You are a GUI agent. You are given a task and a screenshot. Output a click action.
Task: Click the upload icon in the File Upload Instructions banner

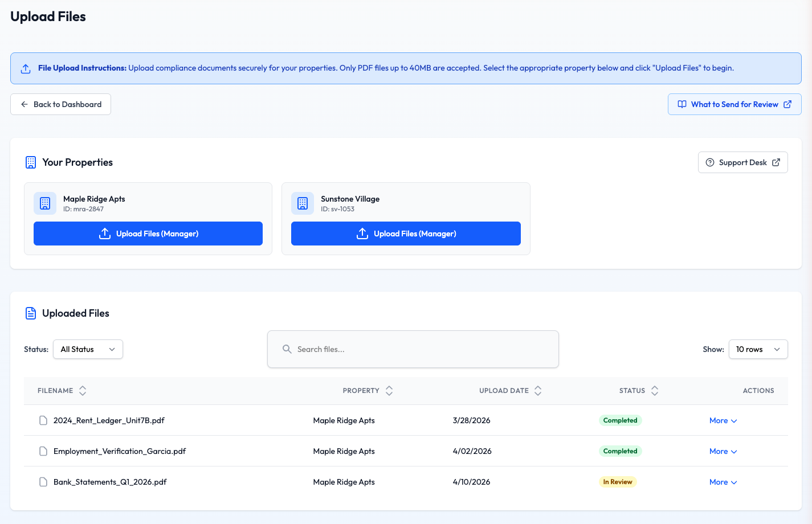(25, 68)
